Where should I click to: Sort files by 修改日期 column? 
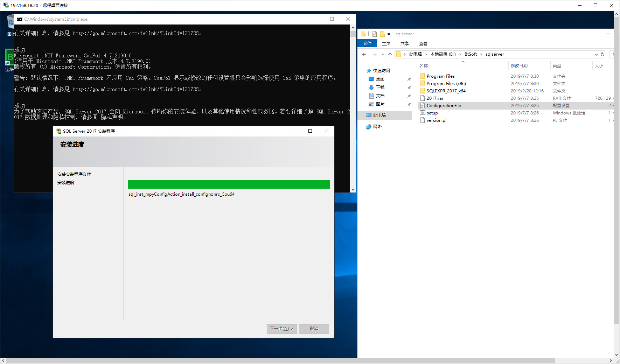point(519,66)
